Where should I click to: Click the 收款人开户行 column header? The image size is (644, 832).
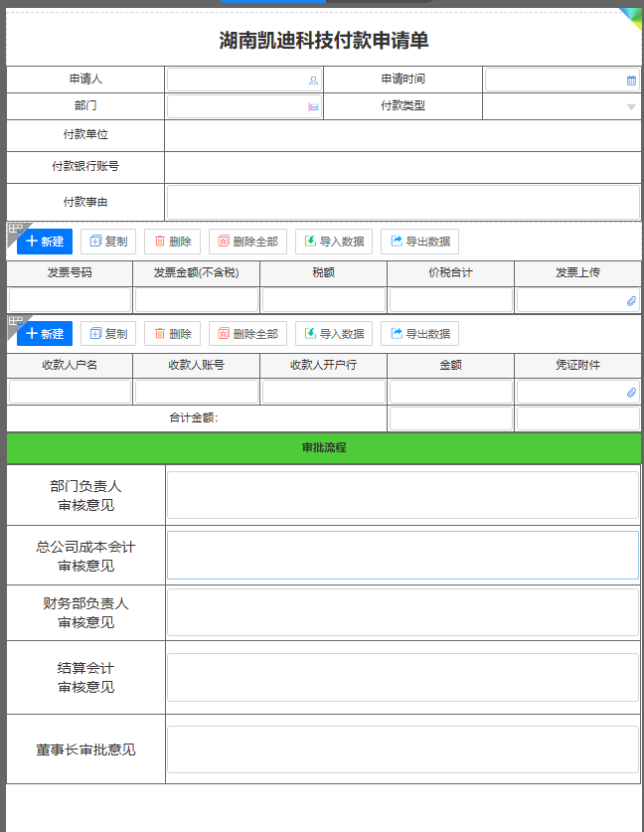324,365
